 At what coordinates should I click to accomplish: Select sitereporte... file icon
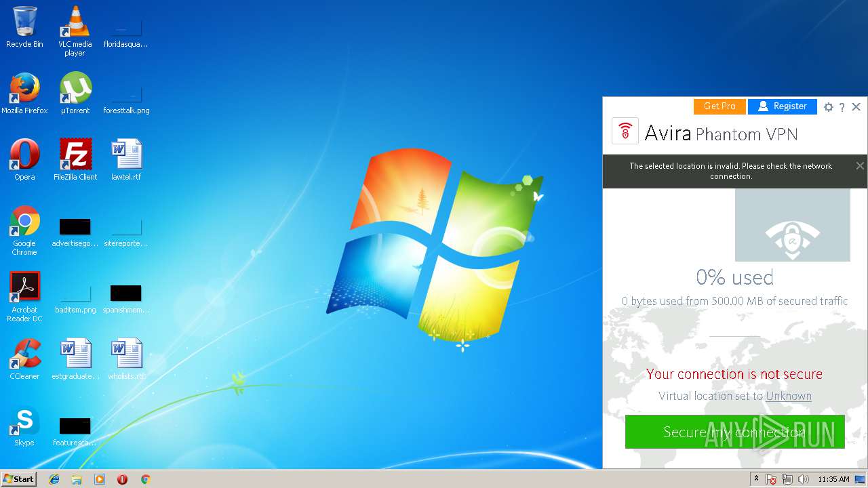(x=126, y=226)
